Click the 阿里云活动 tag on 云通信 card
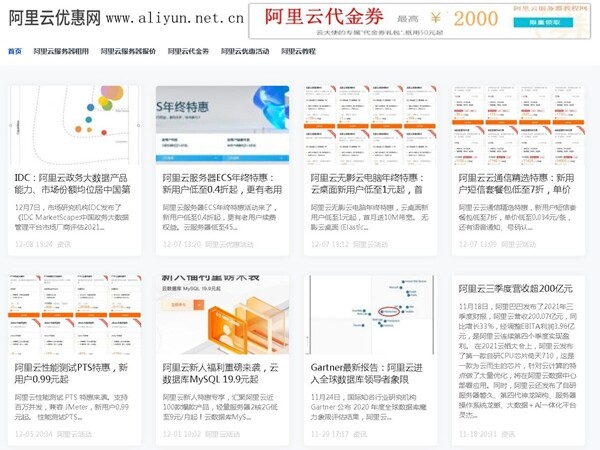The image size is (600, 450). point(518,244)
